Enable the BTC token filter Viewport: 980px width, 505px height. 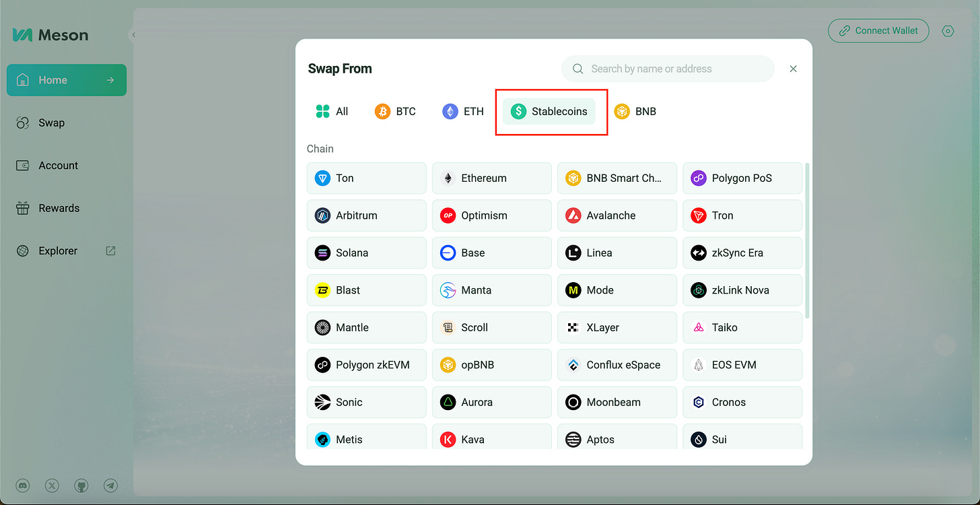pyautogui.click(x=396, y=111)
